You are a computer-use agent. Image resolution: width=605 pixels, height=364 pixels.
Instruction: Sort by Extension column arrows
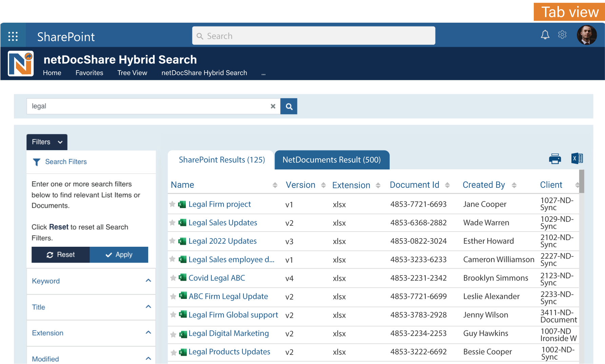tap(378, 185)
